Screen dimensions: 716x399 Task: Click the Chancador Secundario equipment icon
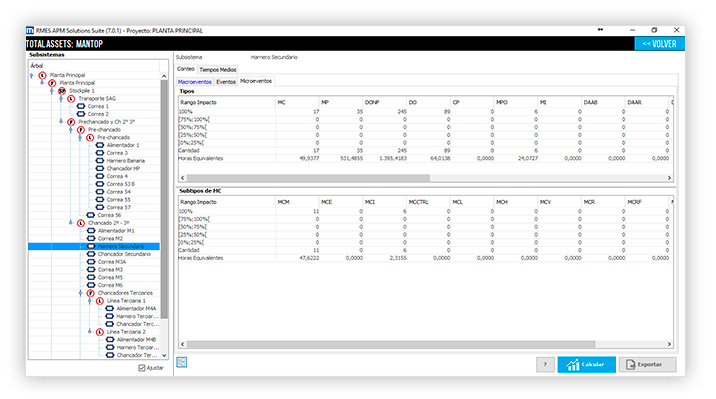click(91, 254)
